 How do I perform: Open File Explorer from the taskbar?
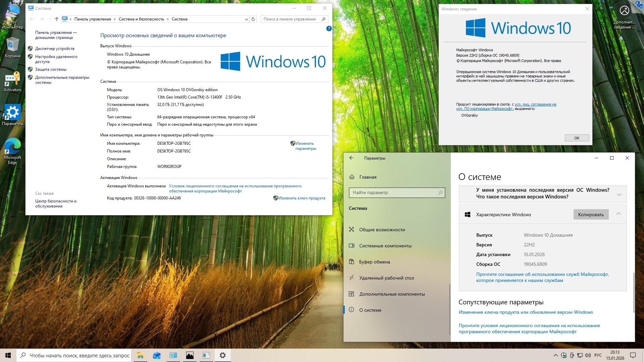[140, 355]
